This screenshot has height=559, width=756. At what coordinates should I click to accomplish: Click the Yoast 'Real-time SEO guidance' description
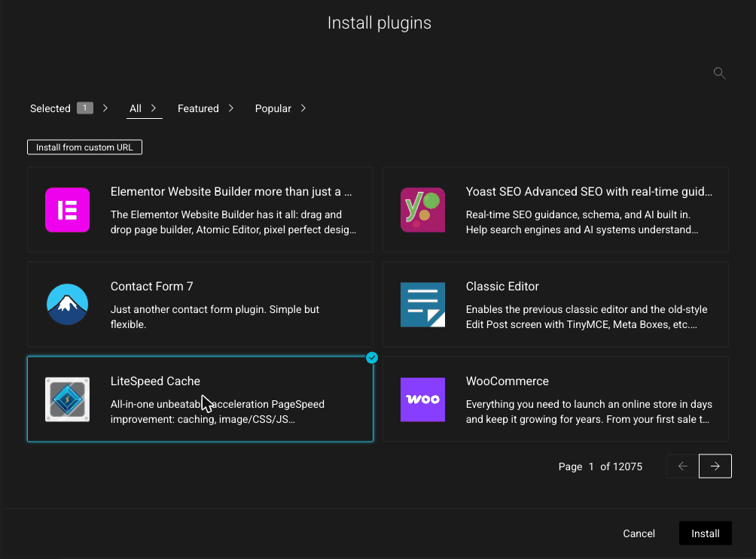pos(582,222)
